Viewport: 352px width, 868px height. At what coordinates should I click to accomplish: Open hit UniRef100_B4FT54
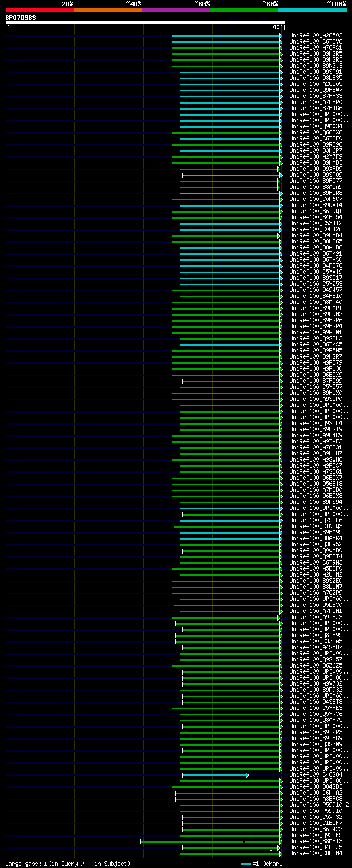coord(316,217)
